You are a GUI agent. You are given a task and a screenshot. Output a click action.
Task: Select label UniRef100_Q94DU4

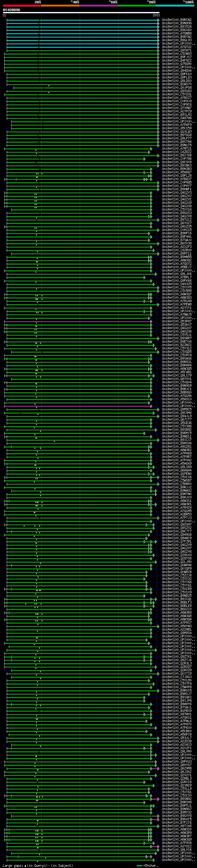click(177, 71)
